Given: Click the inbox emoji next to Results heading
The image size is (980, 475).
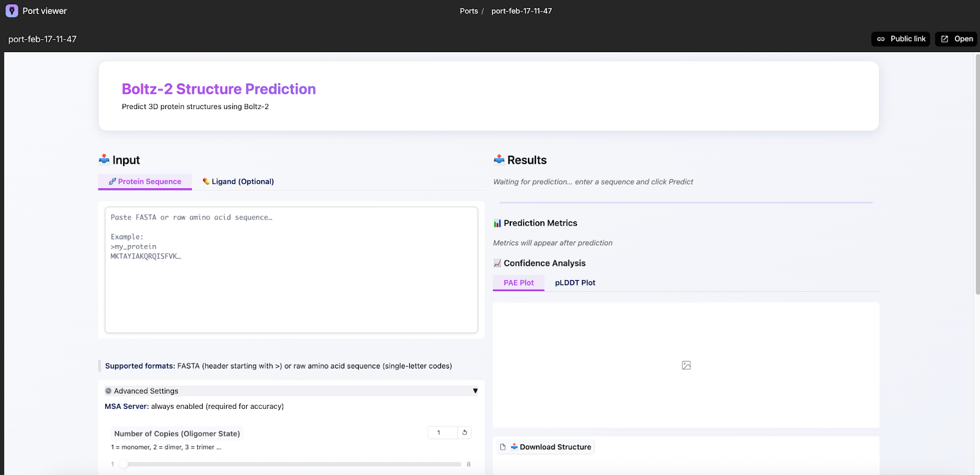Looking at the screenshot, I should click(499, 159).
